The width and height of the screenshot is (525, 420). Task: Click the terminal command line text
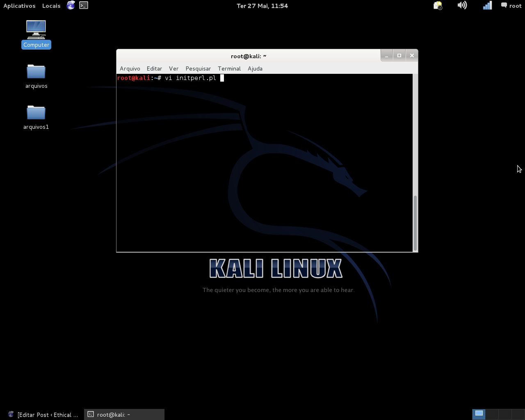190,78
